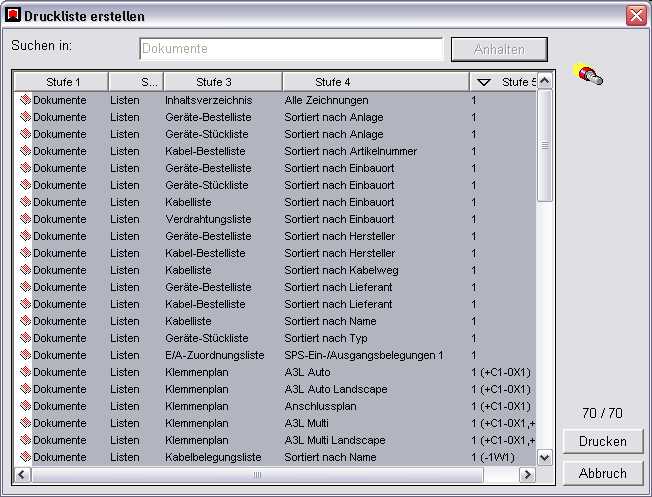The image size is (652, 497).
Task: Select the SPS-Ein-/Ausgangsbelegungen 1 cell
Action: point(364,355)
